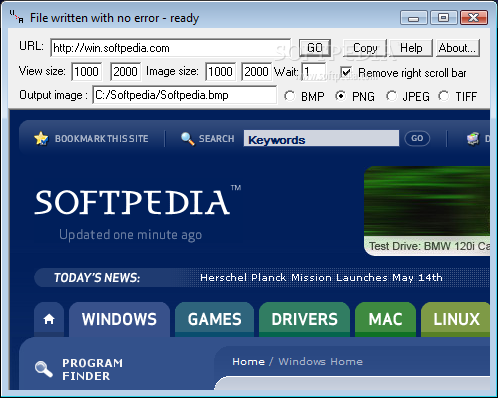Close the window

click(474, 18)
